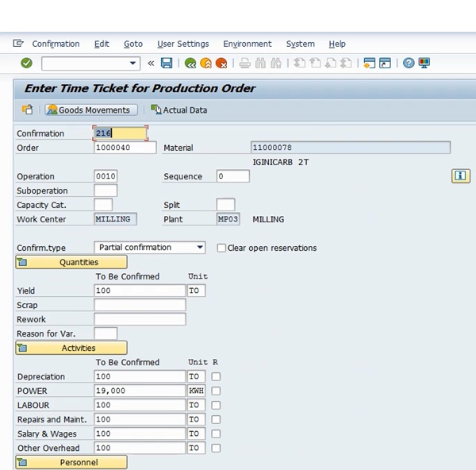
Task: Click the Customize Local Layout monitor icon
Action: point(424,64)
